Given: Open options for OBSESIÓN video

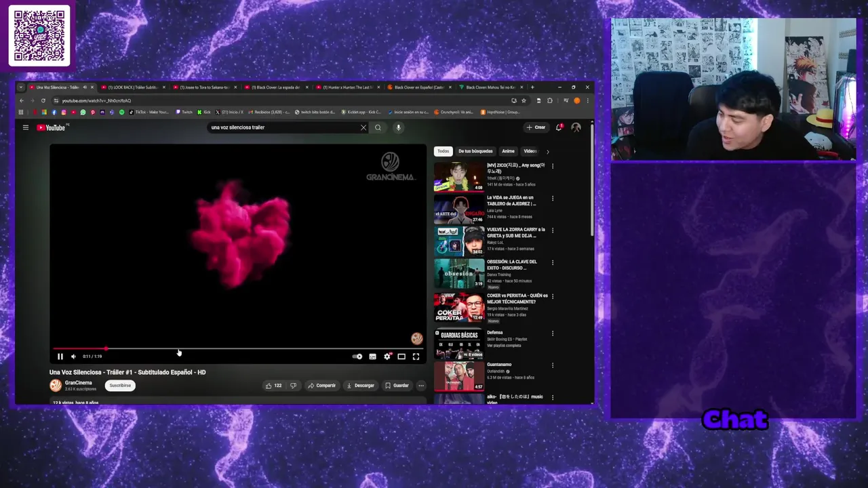Looking at the screenshot, I should (552, 262).
